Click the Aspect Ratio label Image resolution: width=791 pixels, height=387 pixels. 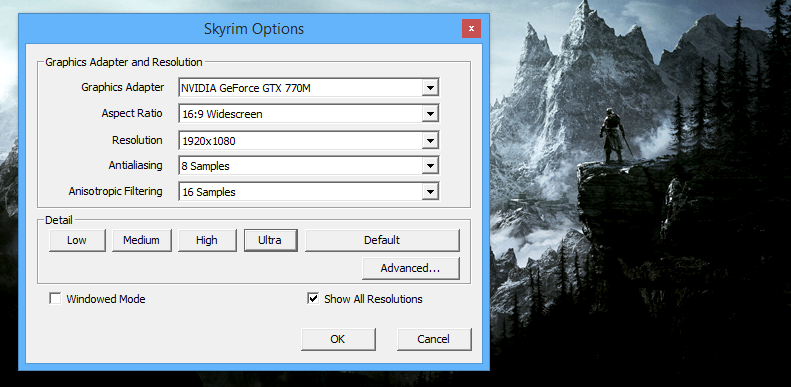[132, 113]
